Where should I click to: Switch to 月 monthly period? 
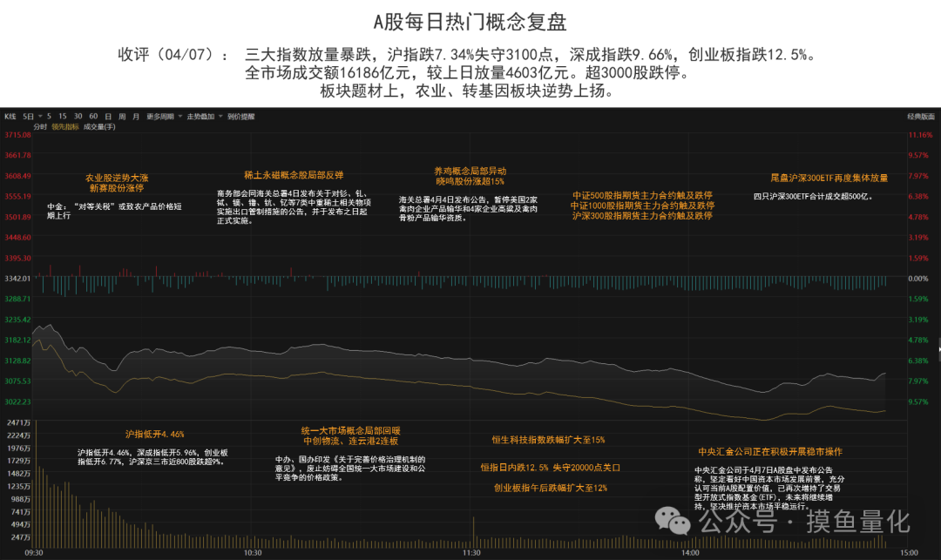pyautogui.click(x=135, y=116)
